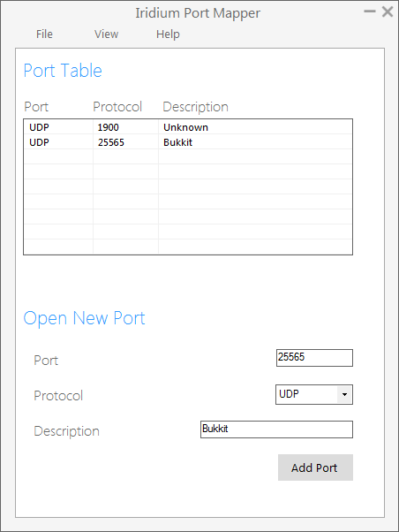
Task: Focus the Port number input field
Action: point(314,358)
